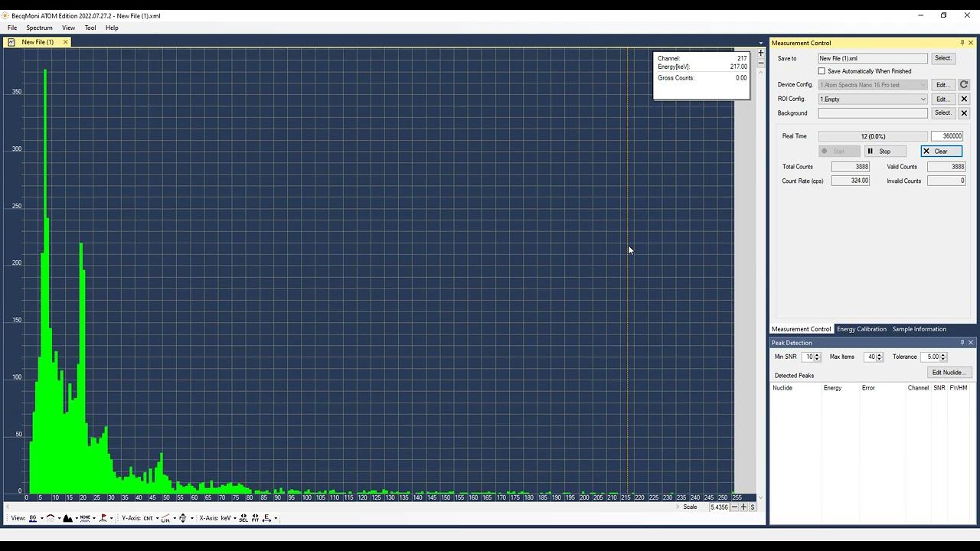Click the smoothing curve view icon

point(51,518)
